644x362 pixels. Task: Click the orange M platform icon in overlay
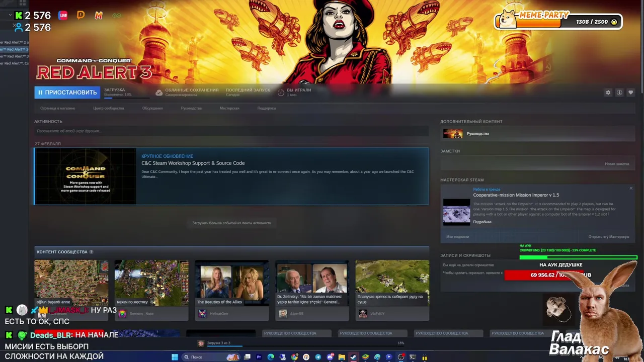coord(99,16)
